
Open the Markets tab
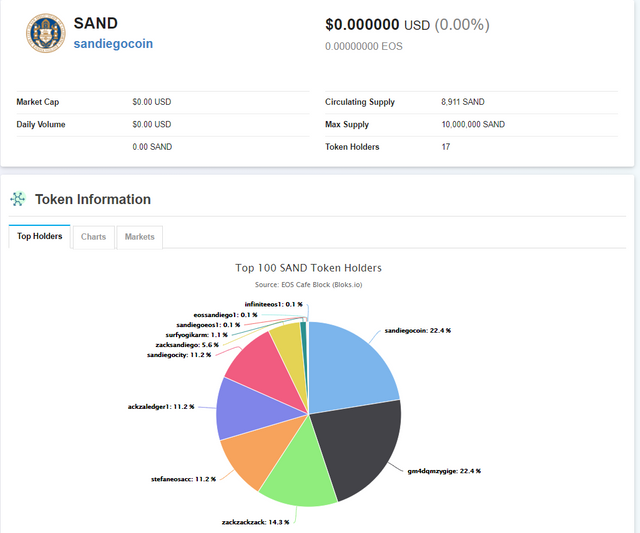pyautogui.click(x=140, y=237)
